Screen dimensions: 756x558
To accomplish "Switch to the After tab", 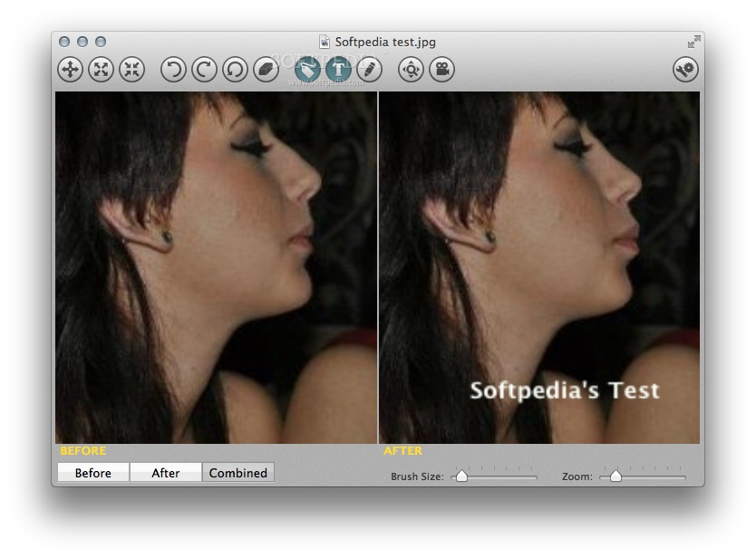I will [166, 472].
